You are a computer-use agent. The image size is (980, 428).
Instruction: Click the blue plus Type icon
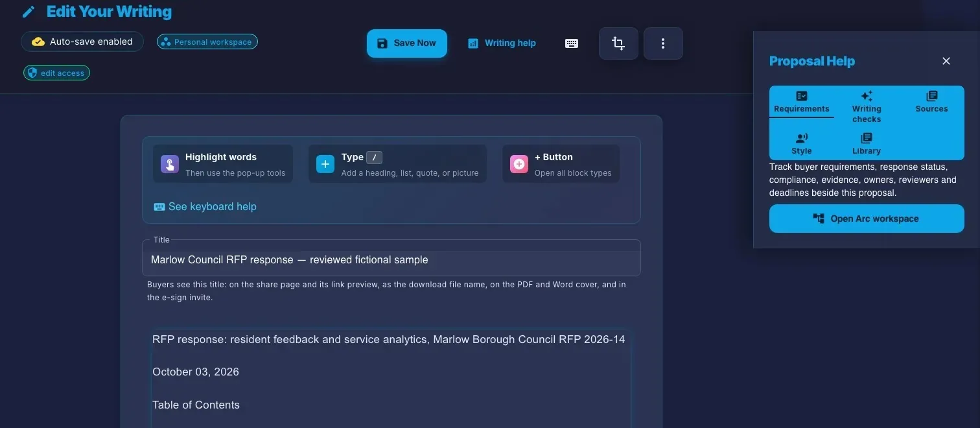coord(325,164)
